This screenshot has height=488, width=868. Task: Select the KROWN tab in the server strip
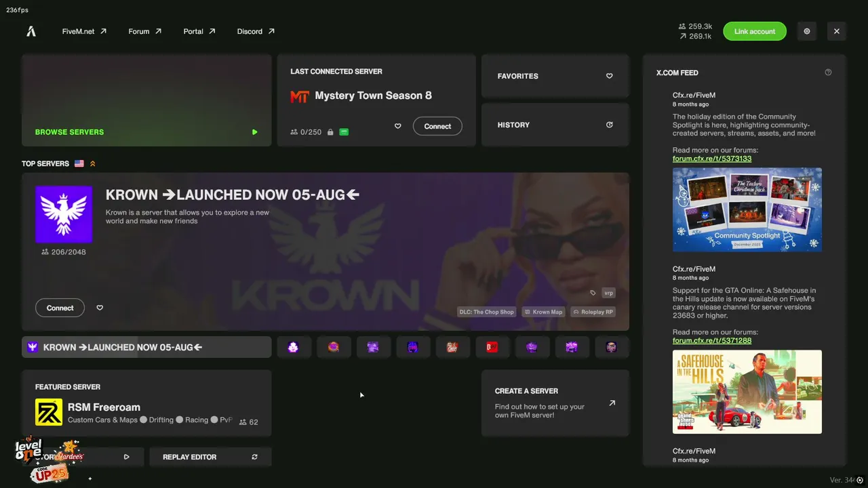[146, 347]
